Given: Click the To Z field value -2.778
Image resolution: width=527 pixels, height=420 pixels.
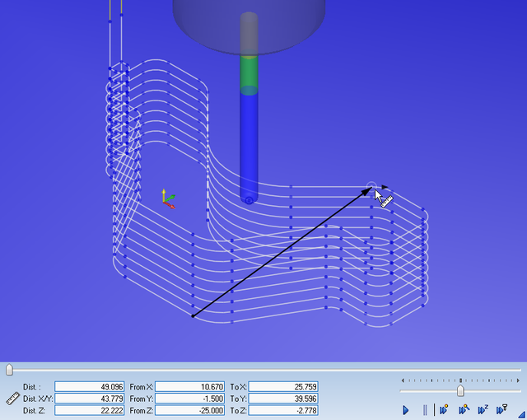Looking at the screenshot, I should click(x=283, y=410).
